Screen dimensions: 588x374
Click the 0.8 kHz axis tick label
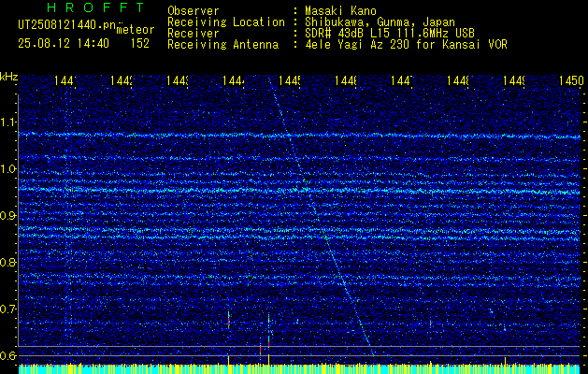pyautogui.click(x=7, y=262)
